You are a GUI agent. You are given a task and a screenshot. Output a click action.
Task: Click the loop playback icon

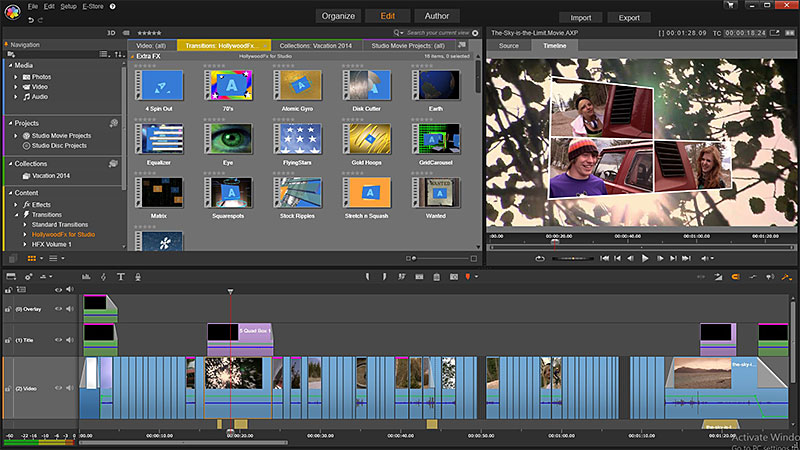541,258
